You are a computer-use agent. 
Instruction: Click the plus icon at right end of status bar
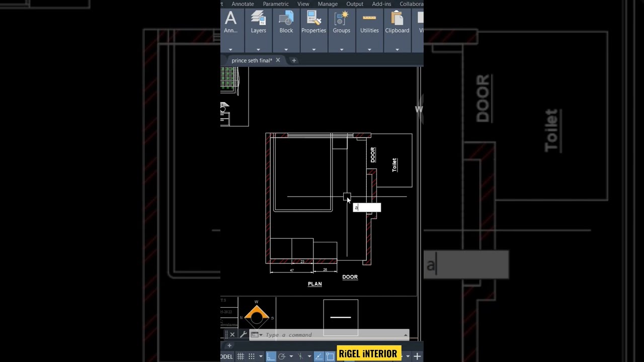point(417,356)
